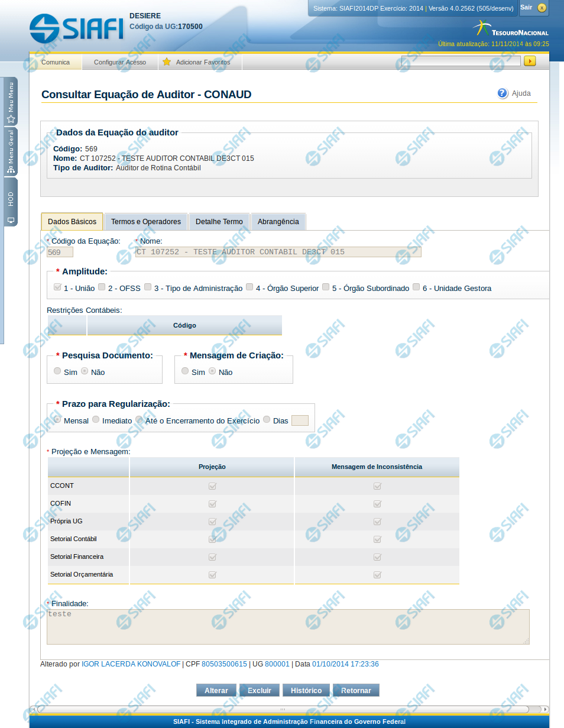Toggle the 2 - OFSS checkbox
The image size is (564, 728).
[102, 287]
